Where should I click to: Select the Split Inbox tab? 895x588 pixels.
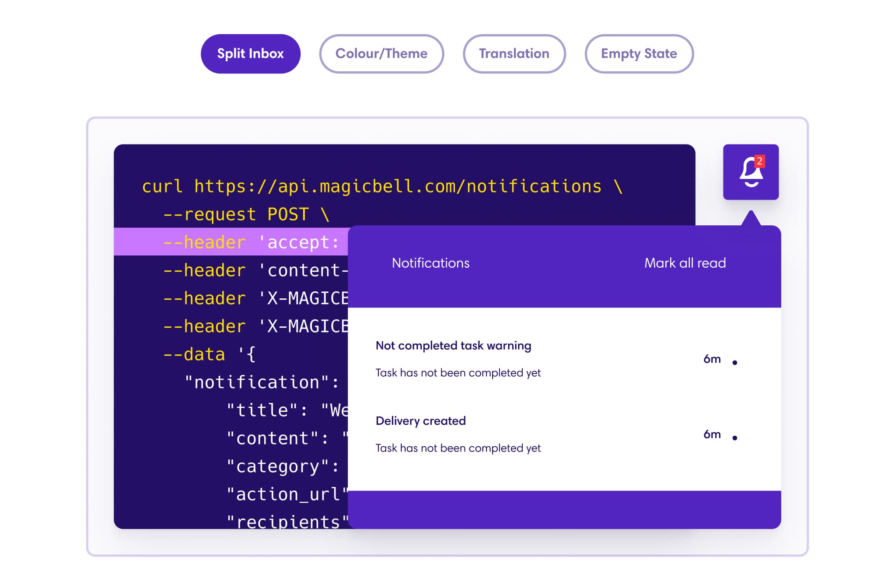pos(250,54)
